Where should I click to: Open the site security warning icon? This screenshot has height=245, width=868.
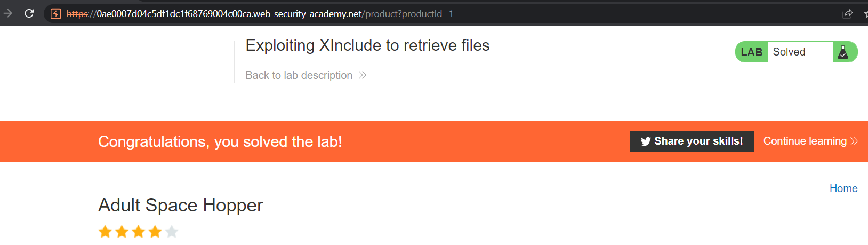pos(55,14)
